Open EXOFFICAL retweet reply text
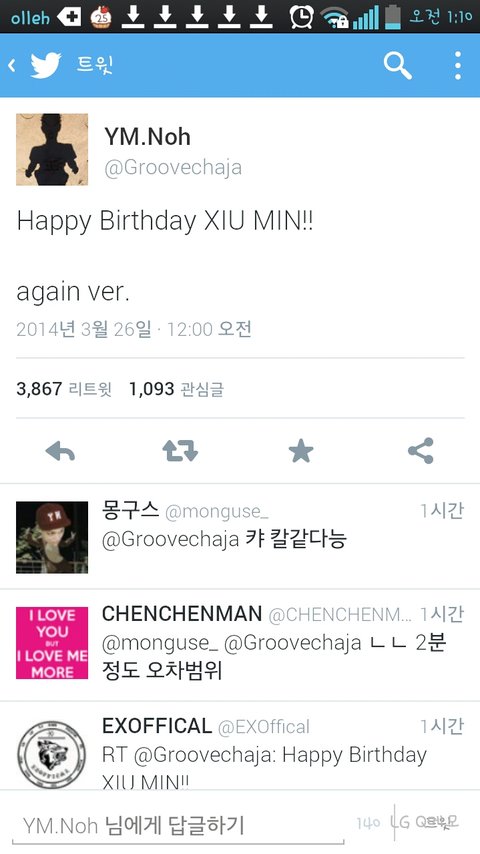This screenshot has height=854, width=480. tap(264, 768)
